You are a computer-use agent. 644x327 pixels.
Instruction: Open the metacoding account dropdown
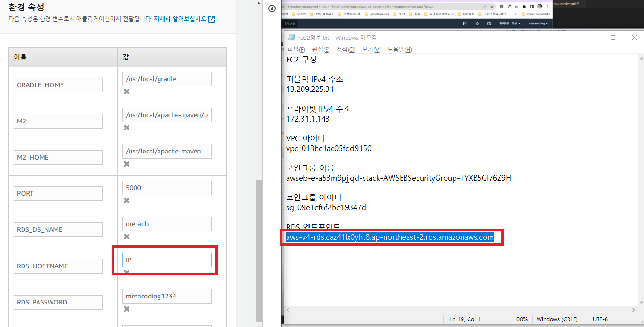point(538,23)
